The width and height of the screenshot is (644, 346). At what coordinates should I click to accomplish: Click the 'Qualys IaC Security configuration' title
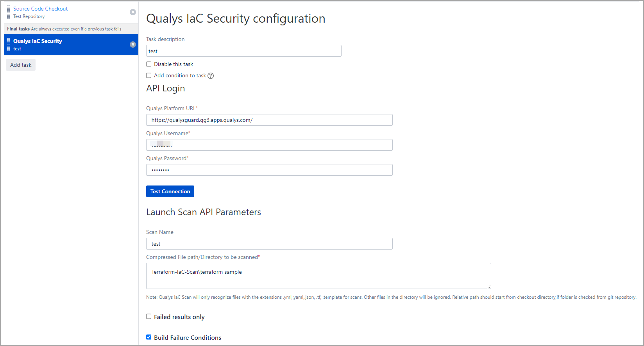(x=236, y=18)
